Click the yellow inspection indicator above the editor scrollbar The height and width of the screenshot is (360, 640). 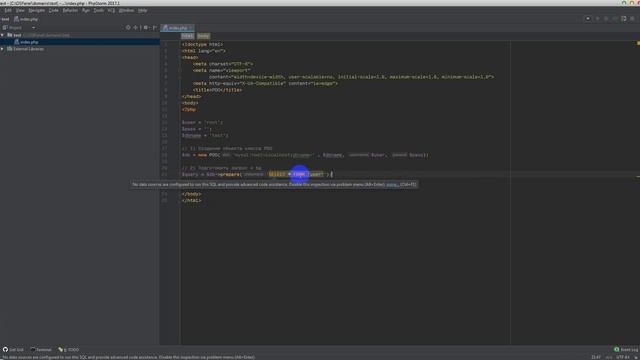(x=638, y=43)
